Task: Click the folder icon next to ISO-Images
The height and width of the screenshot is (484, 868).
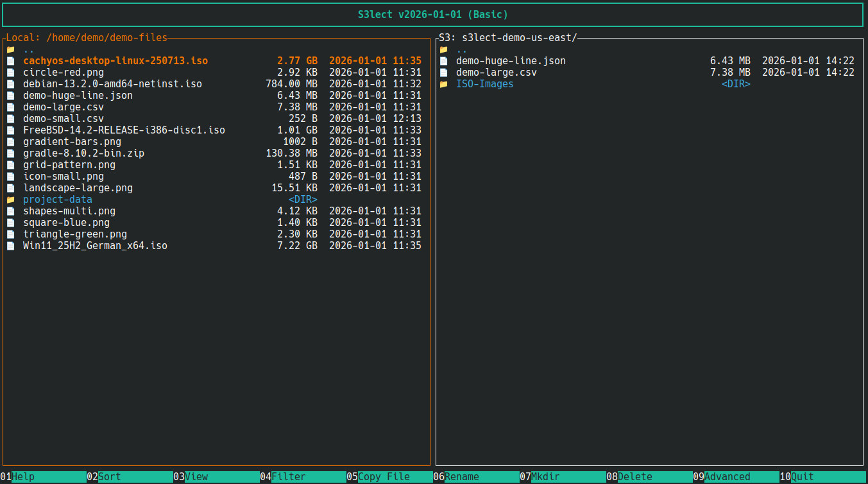Action: [x=444, y=83]
